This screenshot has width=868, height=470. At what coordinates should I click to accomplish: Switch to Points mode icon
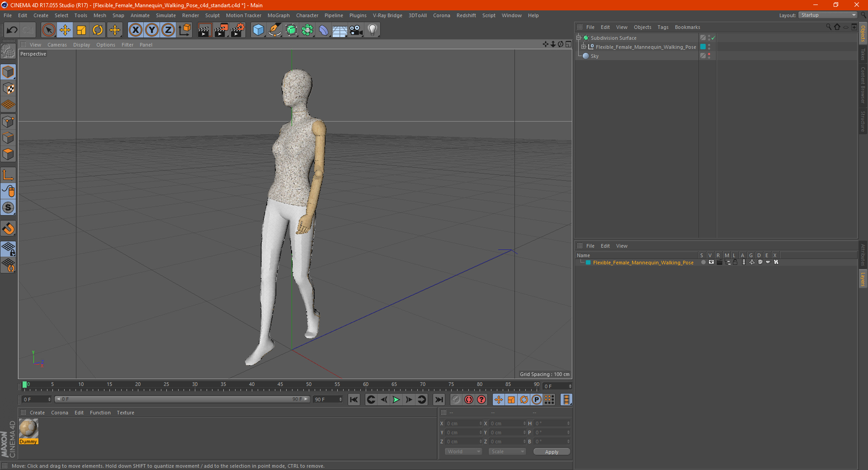coord(8,122)
